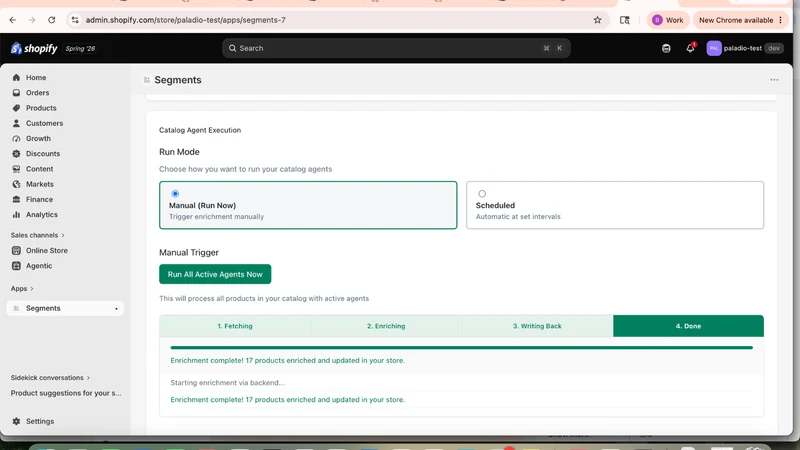Open the Orders icon in sidebar
The height and width of the screenshot is (450, 800).
16,93
